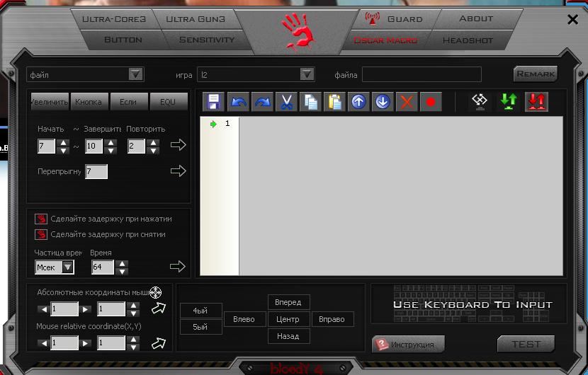Click the файла name input field
This screenshot has width=588, height=375.
tap(422, 74)
